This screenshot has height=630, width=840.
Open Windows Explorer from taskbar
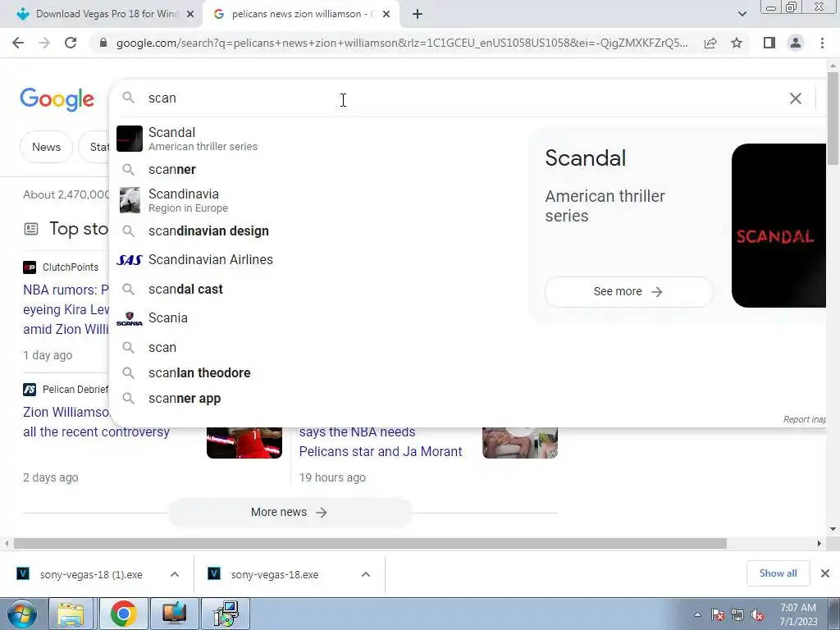(x=71, y=614)
